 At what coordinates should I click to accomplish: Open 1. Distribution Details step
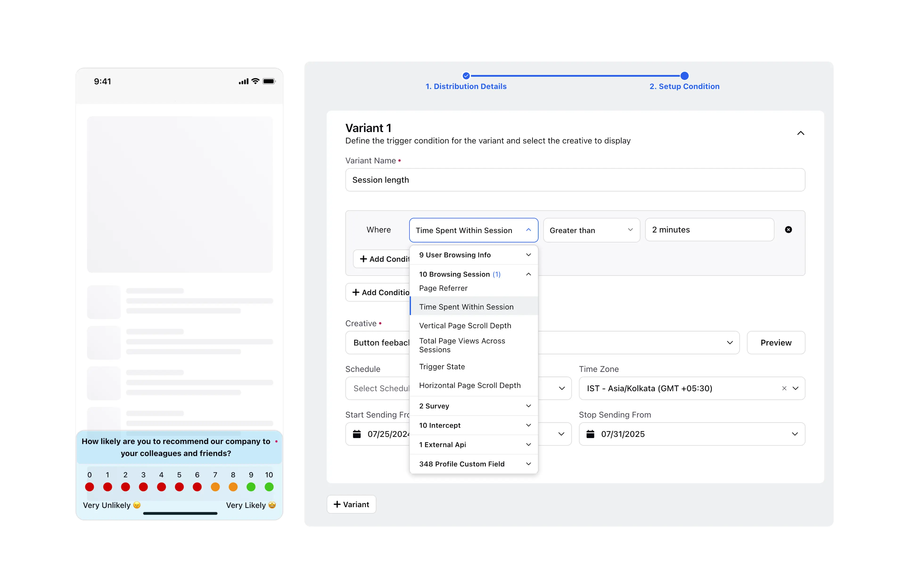(x=466, y=86)
